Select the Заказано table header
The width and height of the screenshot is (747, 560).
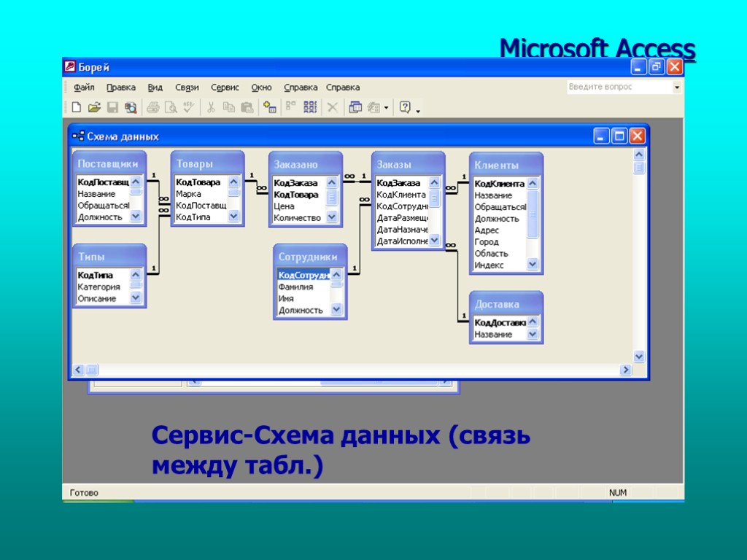point(306,164)
